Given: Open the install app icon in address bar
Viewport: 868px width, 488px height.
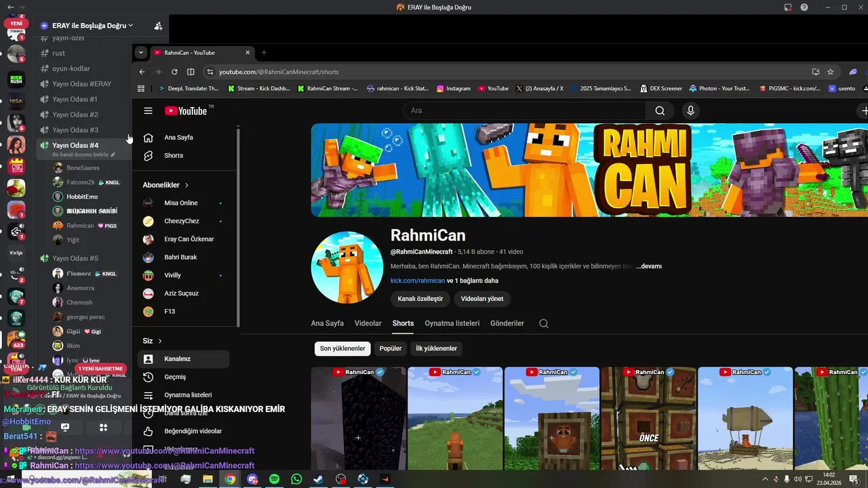Looking at the screenshot, I should tap(816, 72).
